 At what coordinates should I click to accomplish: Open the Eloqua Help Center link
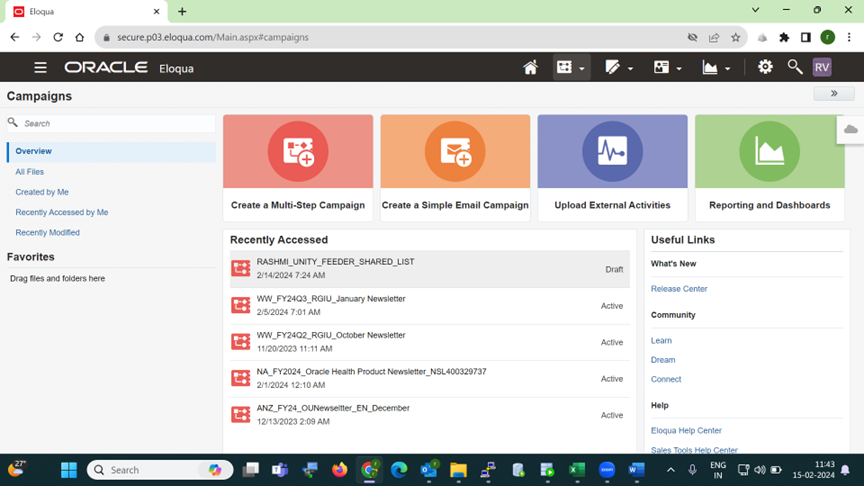click(x=686, y=430)
